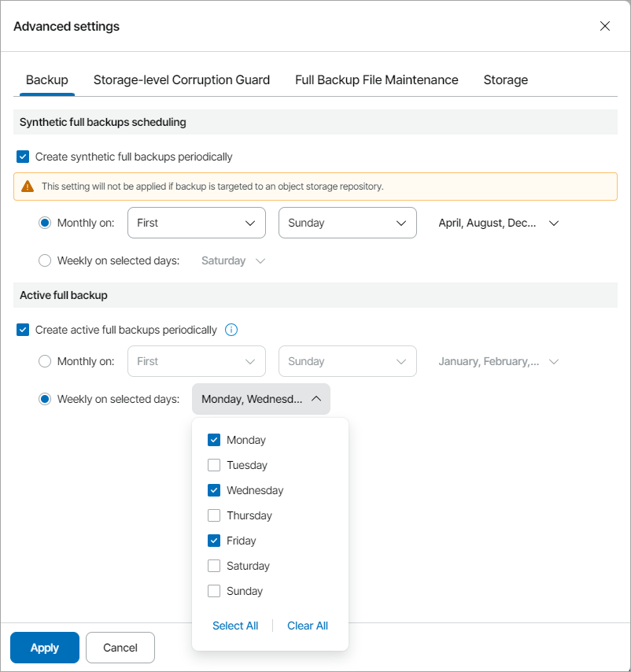Switch to Storage-level Corruption Guard tab
Image resolution: width=631 pixels, height=672 pixels.
pos(182,79)
